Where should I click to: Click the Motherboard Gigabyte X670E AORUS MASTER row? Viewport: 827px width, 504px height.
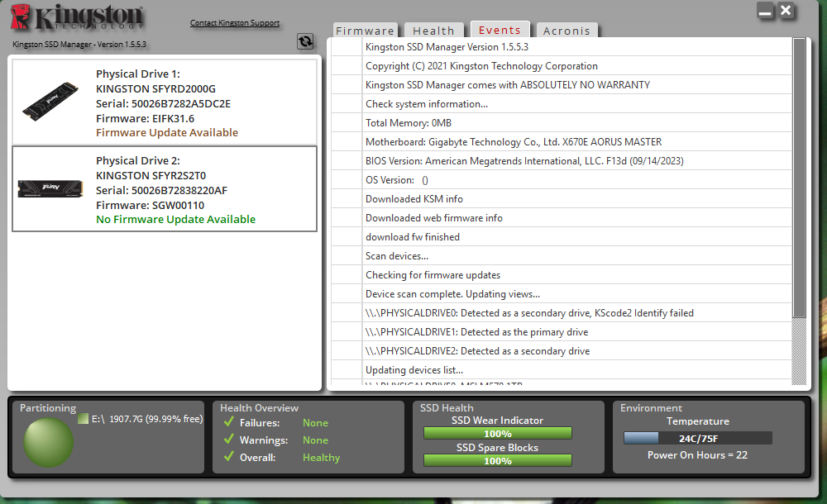pyautogui.click(x=562, y=142)
